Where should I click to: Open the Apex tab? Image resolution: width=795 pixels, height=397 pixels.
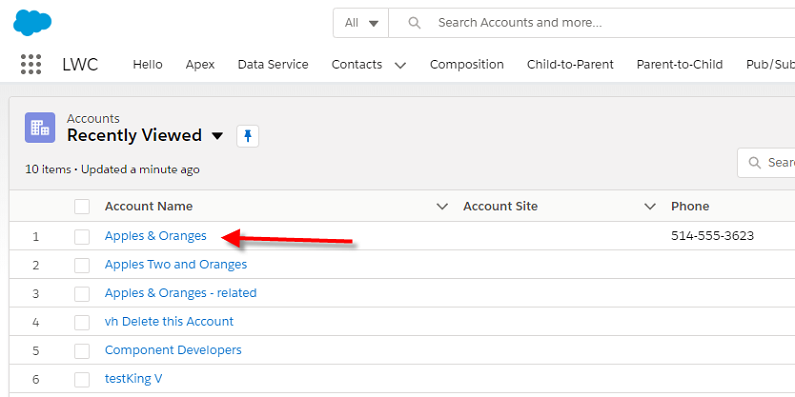click(x=200, y=65)
